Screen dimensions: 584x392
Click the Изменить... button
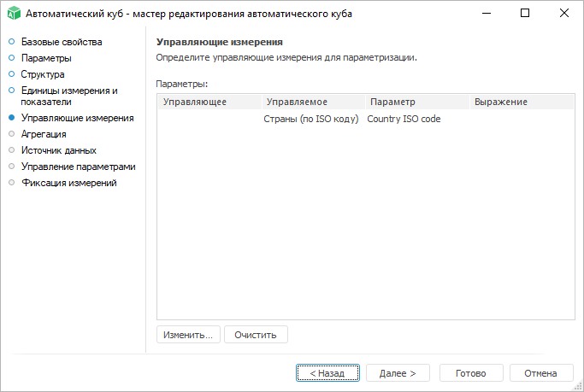coord(188,335)
